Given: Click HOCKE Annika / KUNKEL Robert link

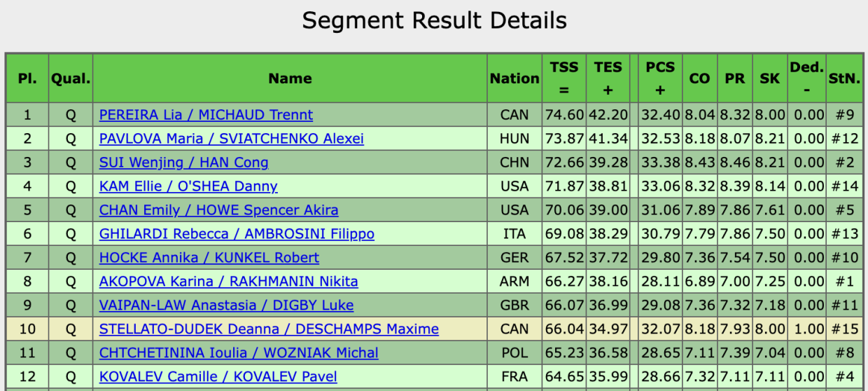Looking at the screenshot, I should (x=209, y=258).
